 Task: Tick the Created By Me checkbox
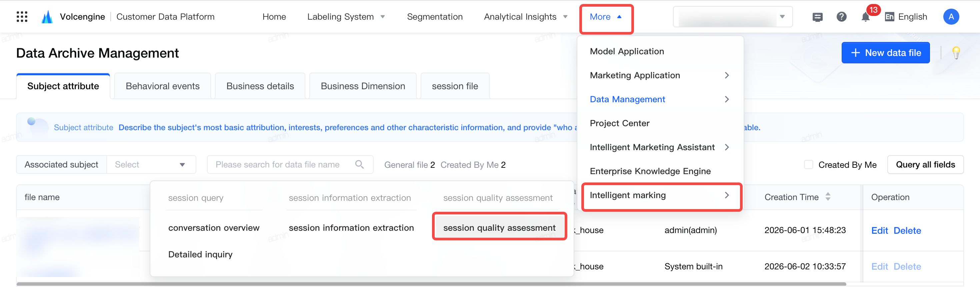click(808, 164)
